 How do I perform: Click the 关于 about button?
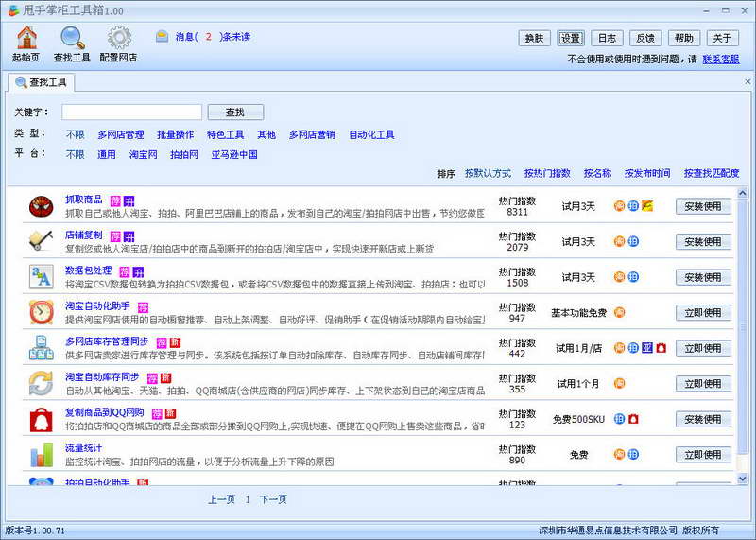[723, 38]
